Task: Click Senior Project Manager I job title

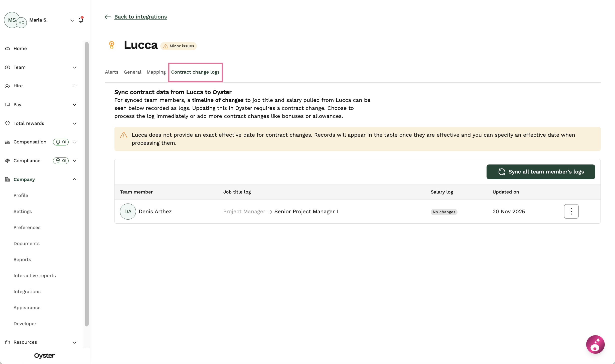Action: (306, 212)
